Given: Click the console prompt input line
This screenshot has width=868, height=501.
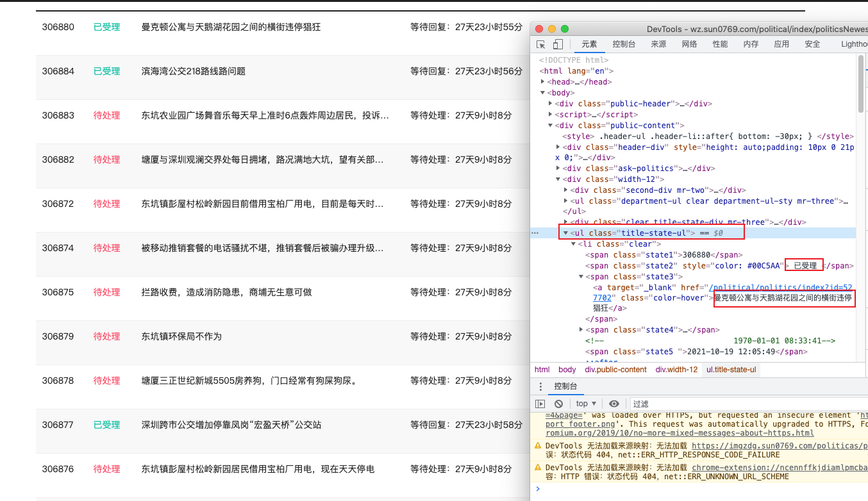Looking at the screenshot, I should click(702, 489).
